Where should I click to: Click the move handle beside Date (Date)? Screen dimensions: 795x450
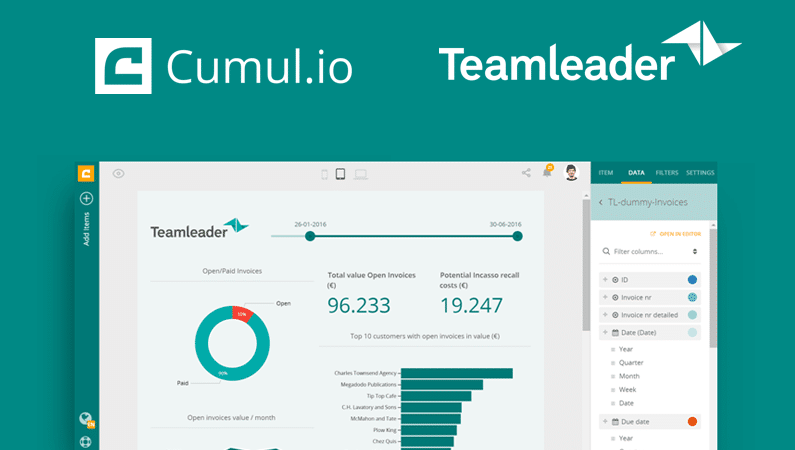click(605, 332)
